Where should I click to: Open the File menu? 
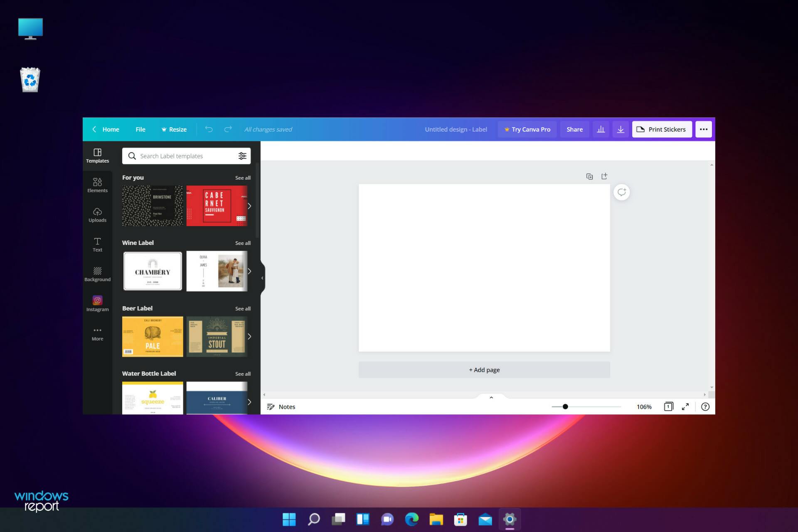click(x=140, y=129)
